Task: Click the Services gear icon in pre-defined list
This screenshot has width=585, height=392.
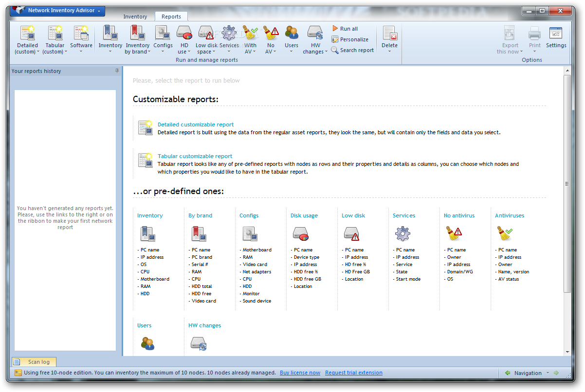Action: (x=403, y=234)
